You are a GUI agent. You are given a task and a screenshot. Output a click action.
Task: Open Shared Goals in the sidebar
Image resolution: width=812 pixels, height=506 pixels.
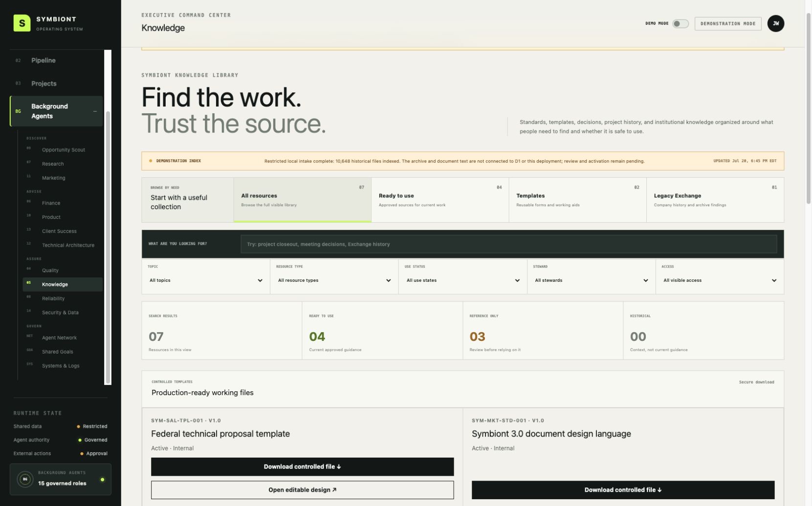(63, 352)
